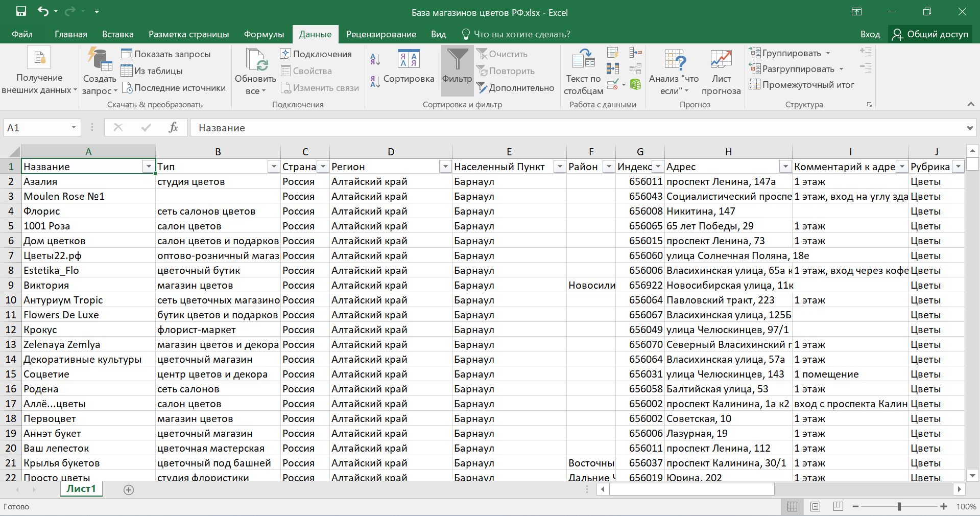Switch to Page Break Preview view

[x=838, y=507]
